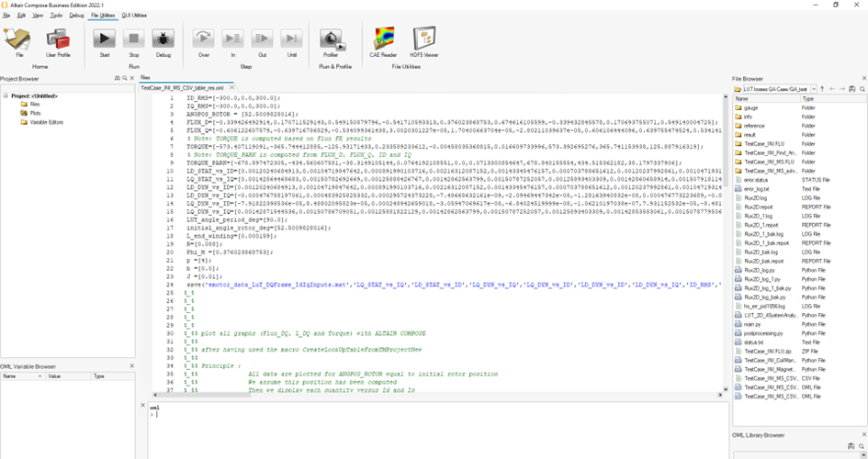Close the OML Variable Browser panel
868x459 pixels.
coord(130,367)
